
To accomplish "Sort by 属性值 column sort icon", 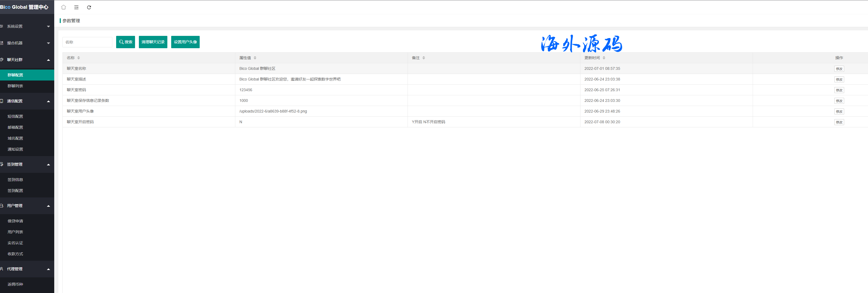I will click(x=255, y=58).
